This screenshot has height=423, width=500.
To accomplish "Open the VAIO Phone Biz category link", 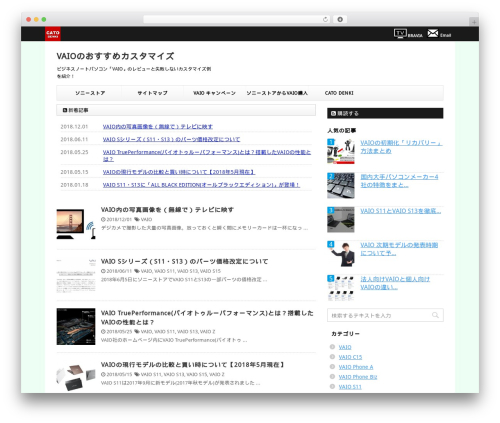I will [358, 377].
